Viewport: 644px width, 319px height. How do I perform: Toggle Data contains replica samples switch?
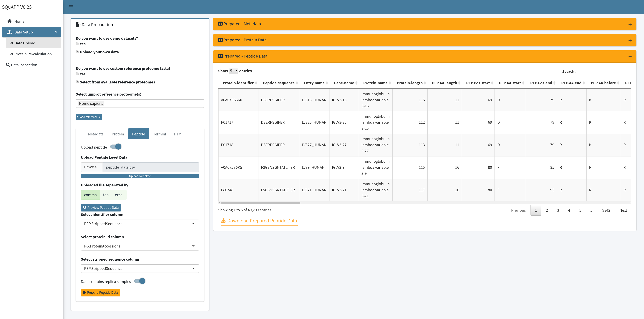point(140,281)
